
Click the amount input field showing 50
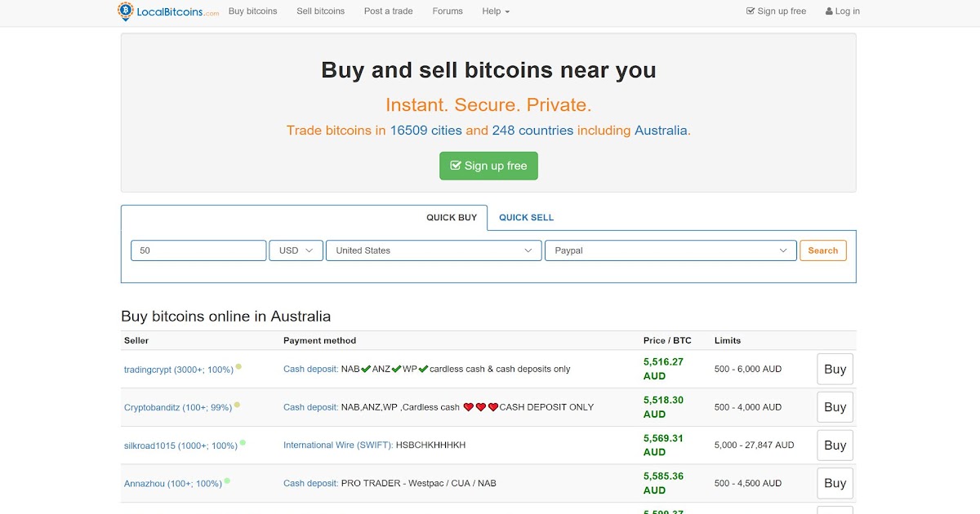pyautogui.click(x=198, y=250)
